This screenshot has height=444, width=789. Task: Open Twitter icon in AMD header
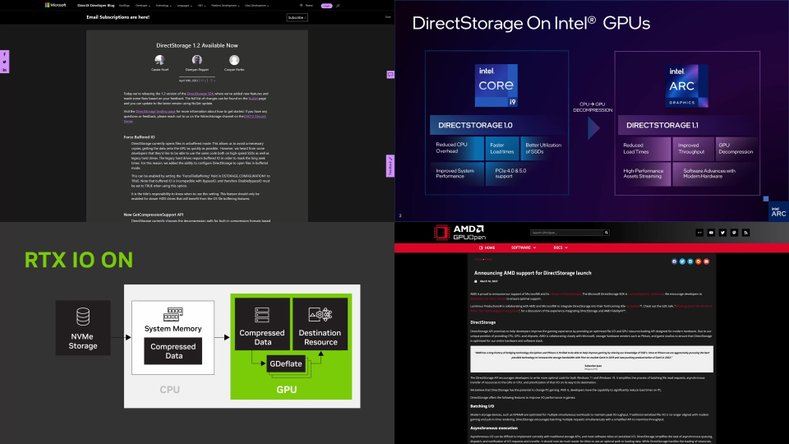pos(723,233)
